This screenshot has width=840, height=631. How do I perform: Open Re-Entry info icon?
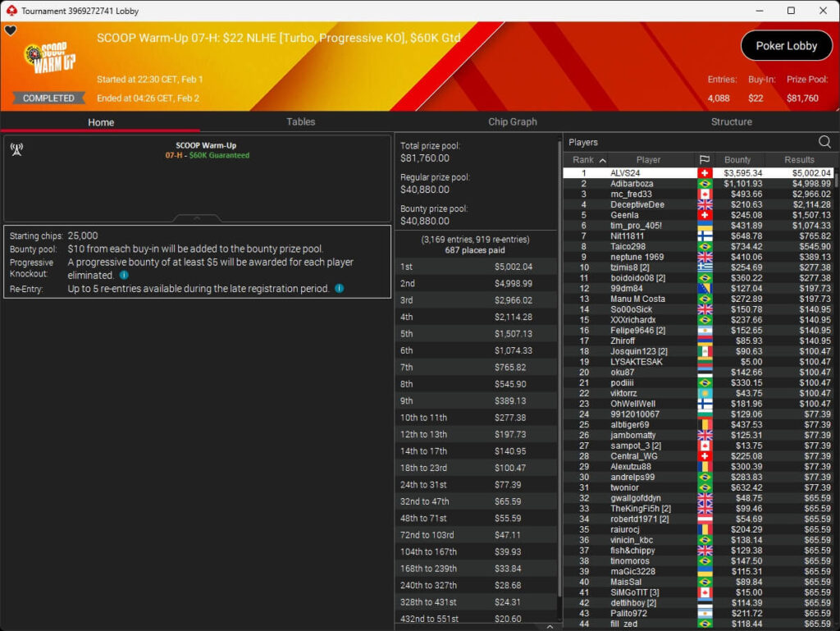point(339,289)
